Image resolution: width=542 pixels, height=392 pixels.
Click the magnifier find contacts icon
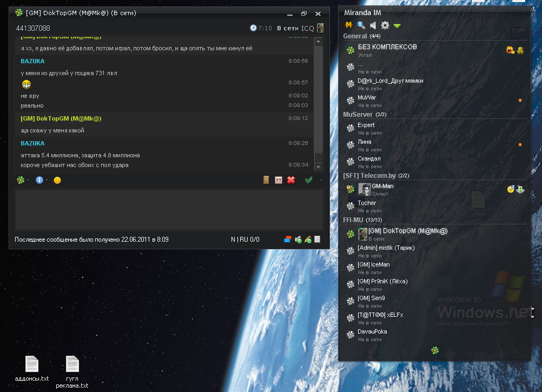[361, 25]
